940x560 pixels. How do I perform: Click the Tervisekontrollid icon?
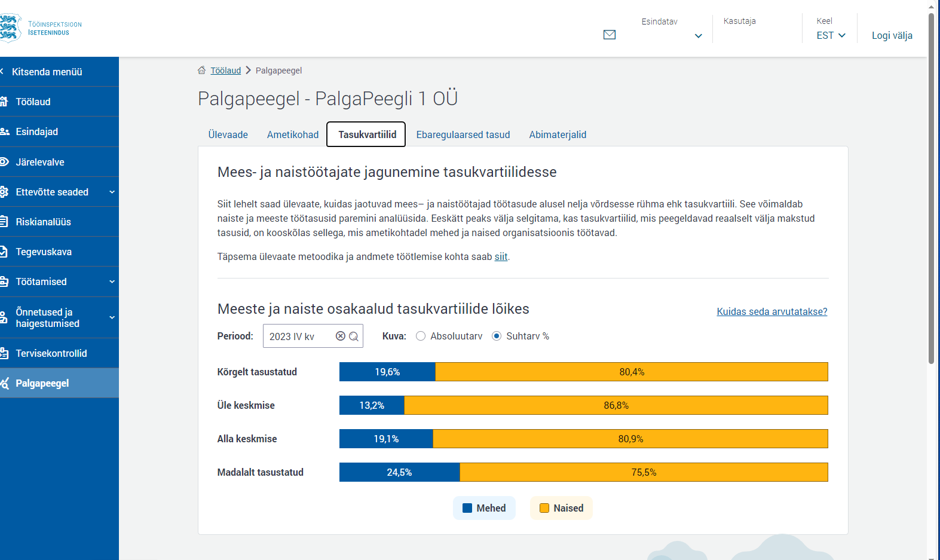[x=4, y=353]
